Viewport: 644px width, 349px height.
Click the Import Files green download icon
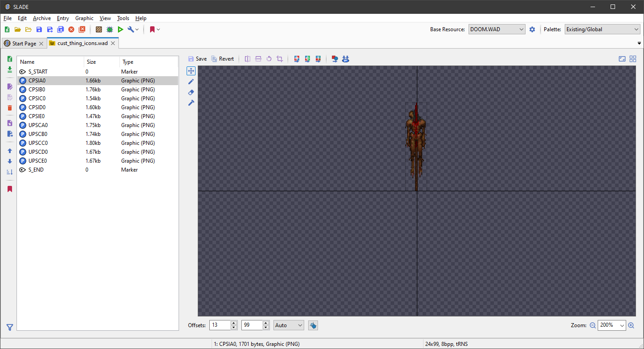click(x=10, y=70)
